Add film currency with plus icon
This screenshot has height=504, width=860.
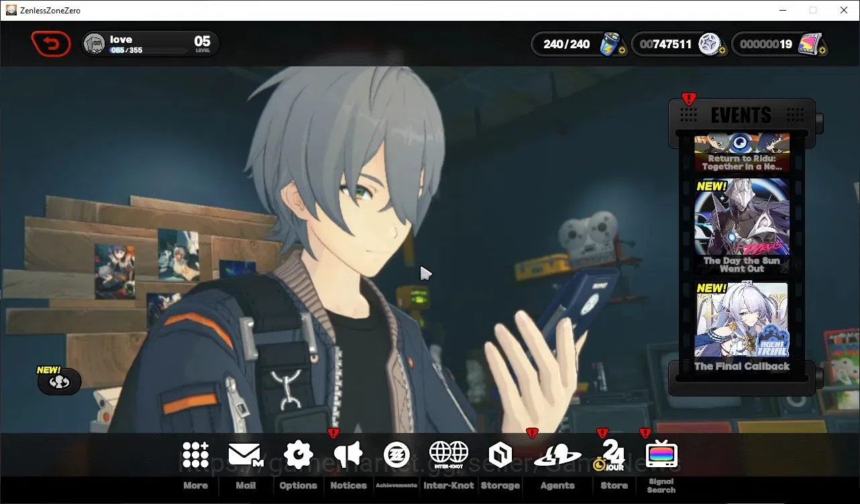coord(822,50)
